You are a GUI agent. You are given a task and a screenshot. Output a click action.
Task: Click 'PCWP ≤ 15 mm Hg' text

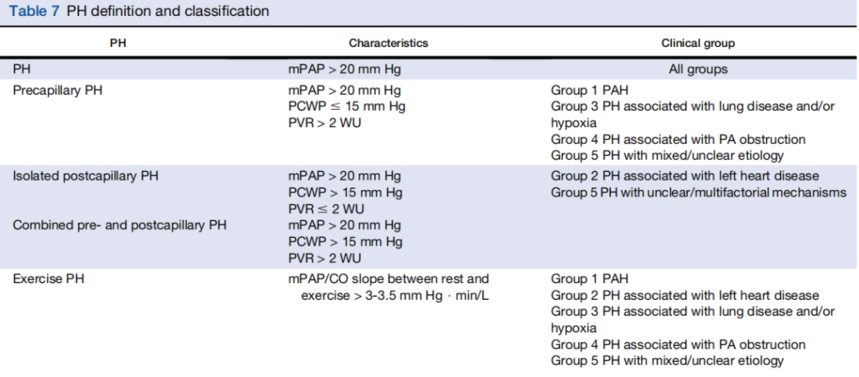347,106
